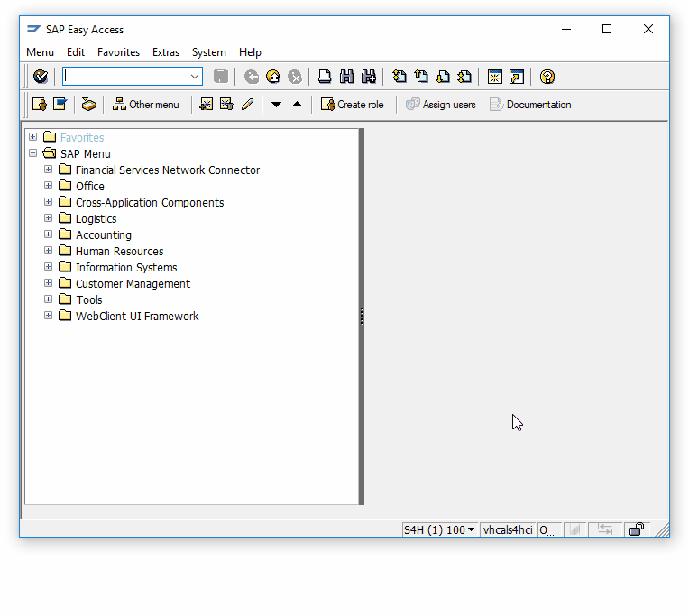Expand the Accounting folder node

pyautogui.click(x=49, y=234)
